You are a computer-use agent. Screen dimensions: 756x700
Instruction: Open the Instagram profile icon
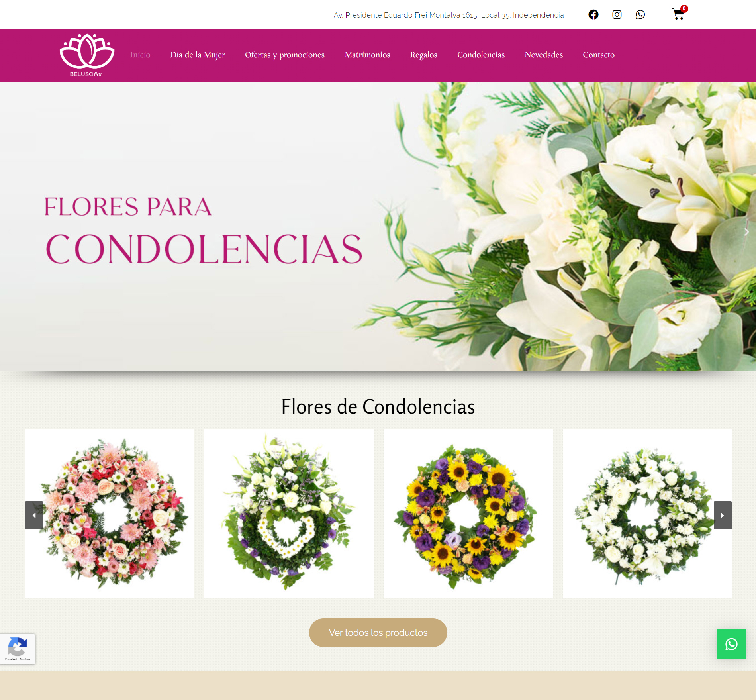tap(617, 15)
